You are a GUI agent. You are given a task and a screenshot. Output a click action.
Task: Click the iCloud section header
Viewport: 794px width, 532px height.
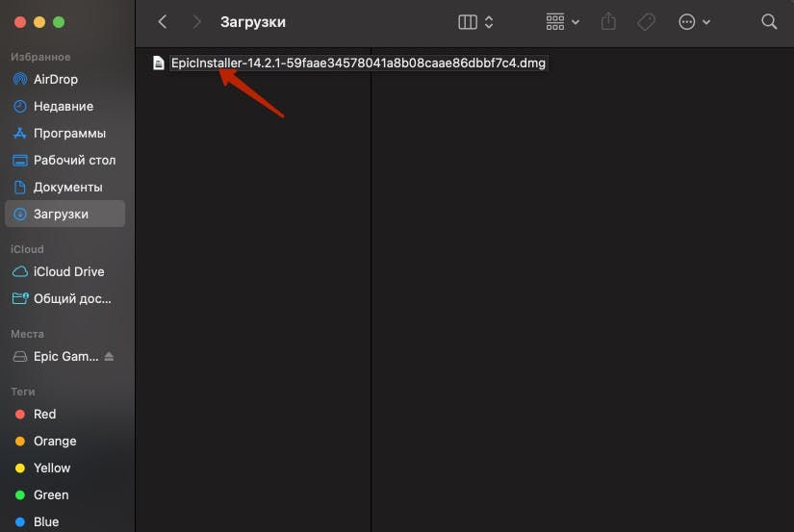(x=27, y=249)
